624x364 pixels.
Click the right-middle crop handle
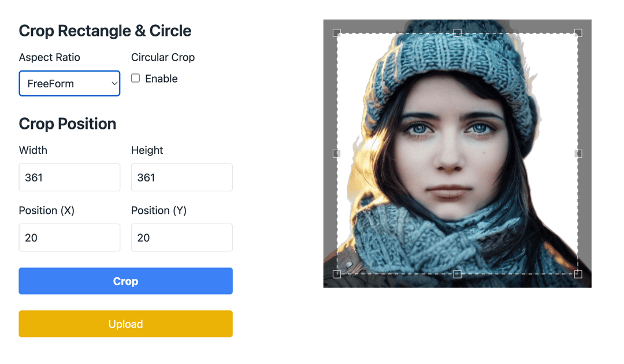(x=578, y=153)
